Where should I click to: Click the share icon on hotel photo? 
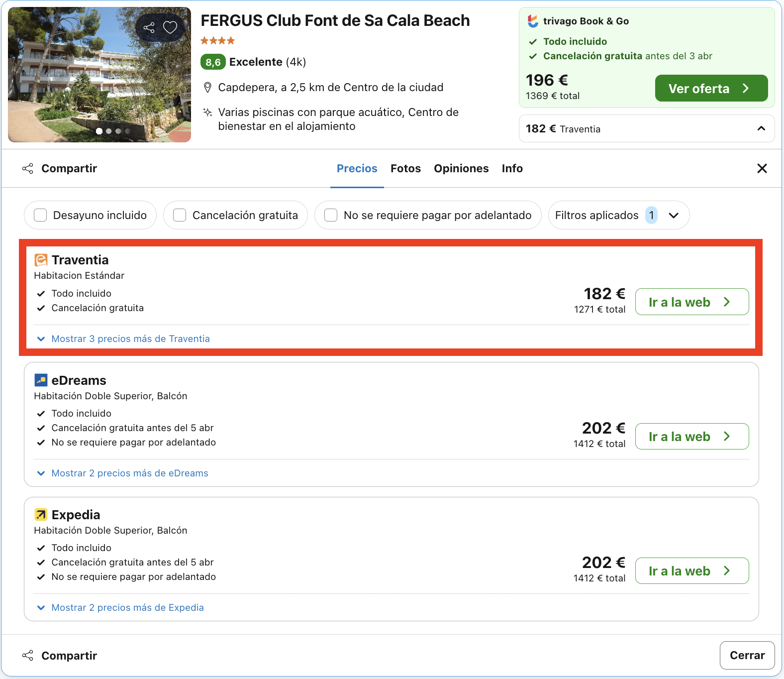pyautogui.click(x=149, y=27)
